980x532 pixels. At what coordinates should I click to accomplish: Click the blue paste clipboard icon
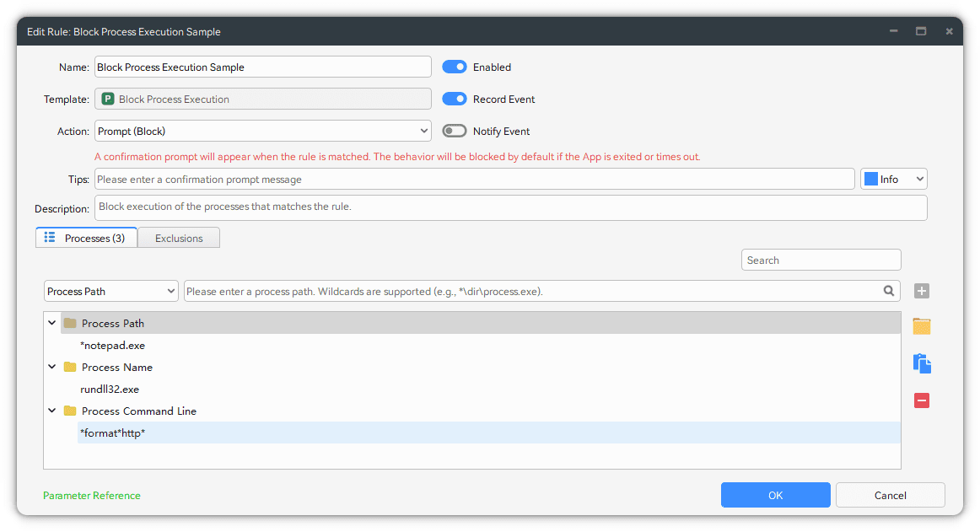click(922, 363)
